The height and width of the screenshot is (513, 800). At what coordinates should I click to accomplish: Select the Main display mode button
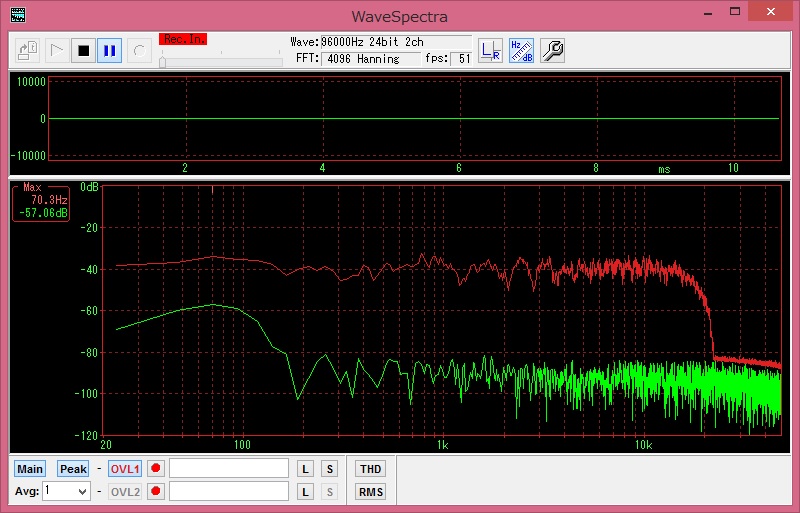click(30, 469)
